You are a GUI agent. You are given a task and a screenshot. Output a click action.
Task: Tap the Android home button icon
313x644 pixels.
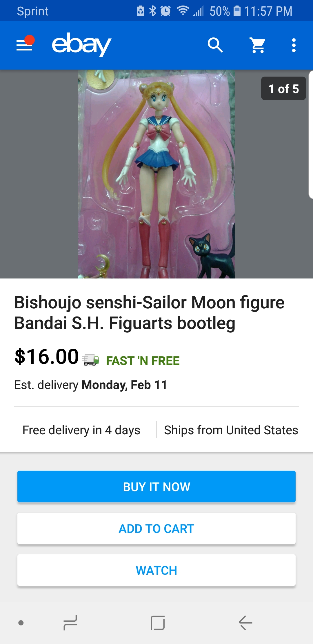158,623
